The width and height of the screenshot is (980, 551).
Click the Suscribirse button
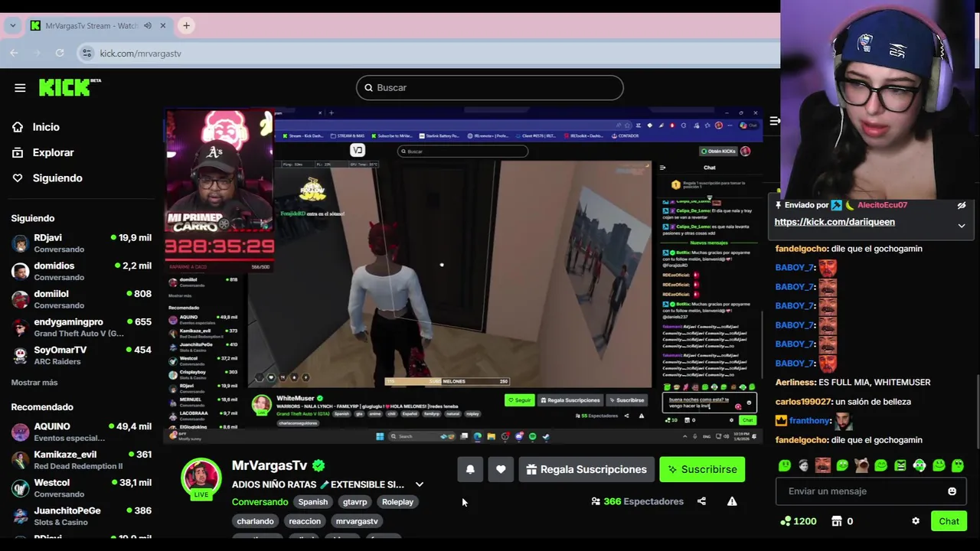pyautogui.click(x=702, y=469)
